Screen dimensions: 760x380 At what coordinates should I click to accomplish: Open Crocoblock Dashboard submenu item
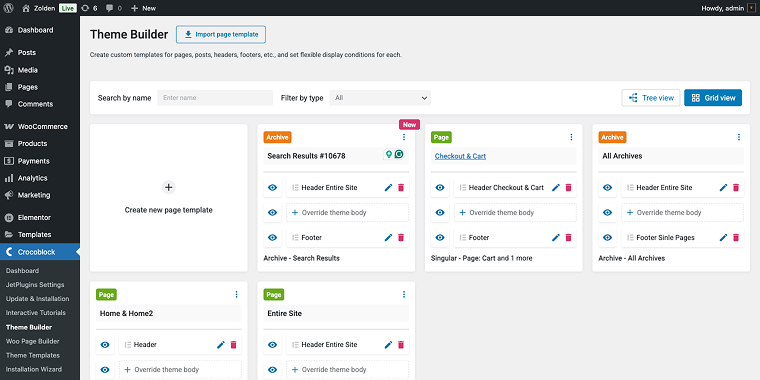pos(22,271)
